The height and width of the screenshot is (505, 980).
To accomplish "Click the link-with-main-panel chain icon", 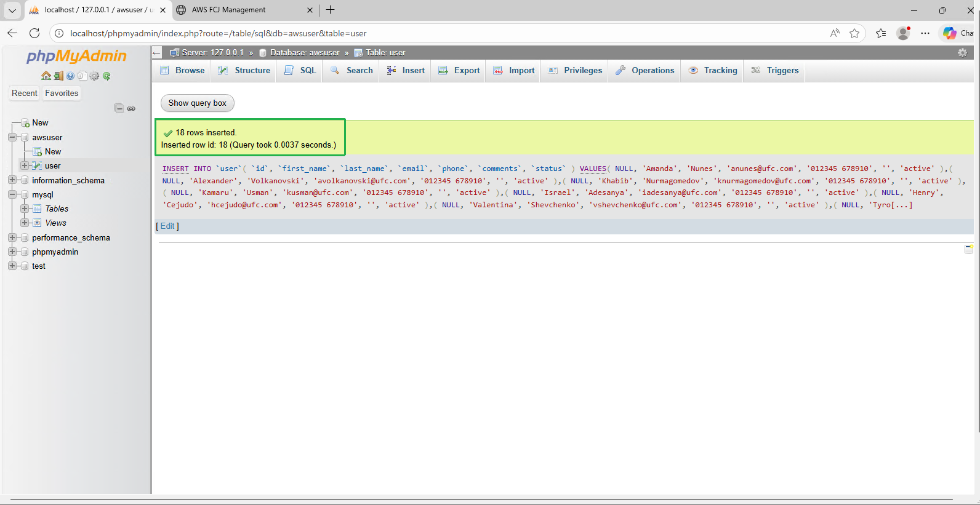I will tap(131, 109).
